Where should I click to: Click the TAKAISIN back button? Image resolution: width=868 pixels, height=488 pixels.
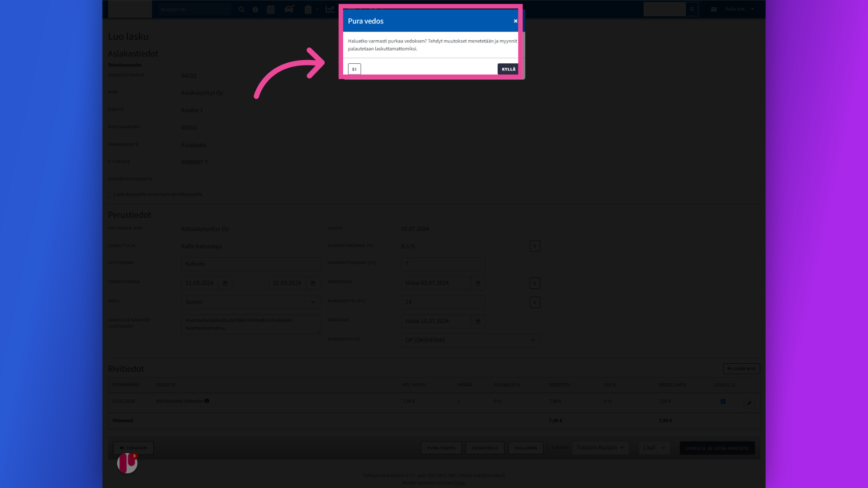click(x=133, y=448)
